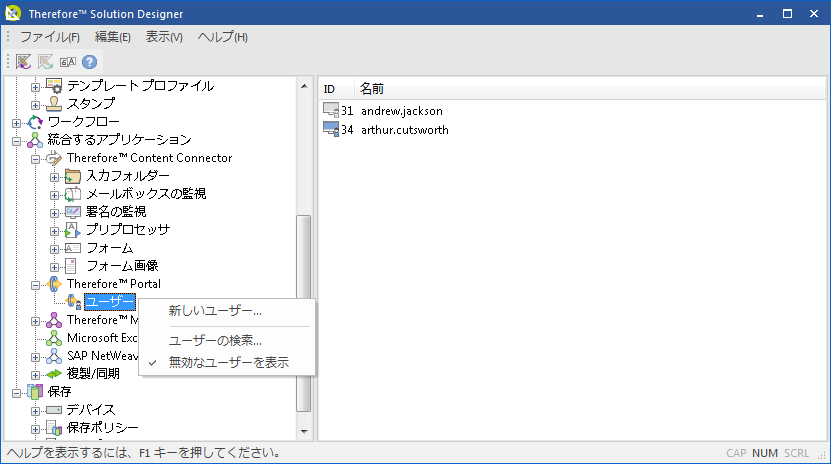Expand the テンプレート プロファイル node

(x=35, y=87)
